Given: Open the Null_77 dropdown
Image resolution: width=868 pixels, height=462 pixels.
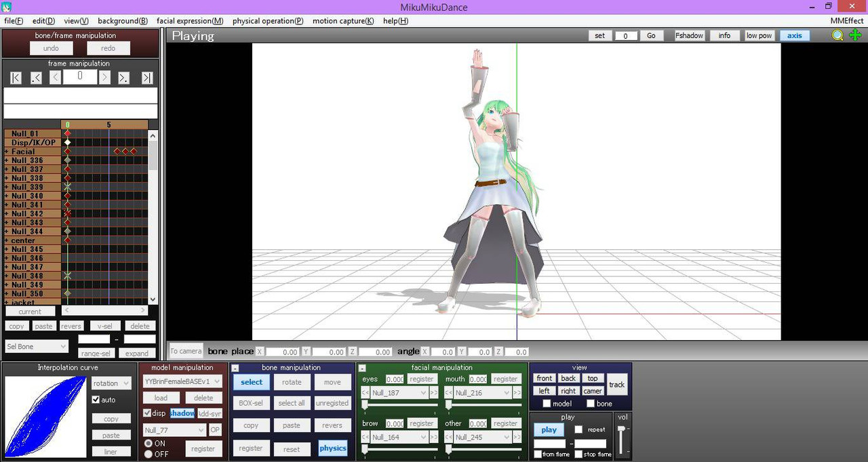Looking at the screenshot, I should [174, 430].
